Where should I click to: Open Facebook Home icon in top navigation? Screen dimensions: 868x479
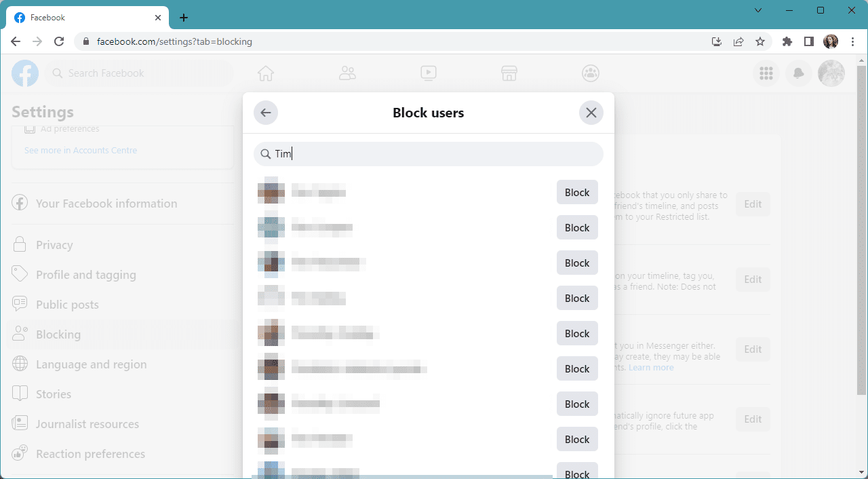point(266,73)
